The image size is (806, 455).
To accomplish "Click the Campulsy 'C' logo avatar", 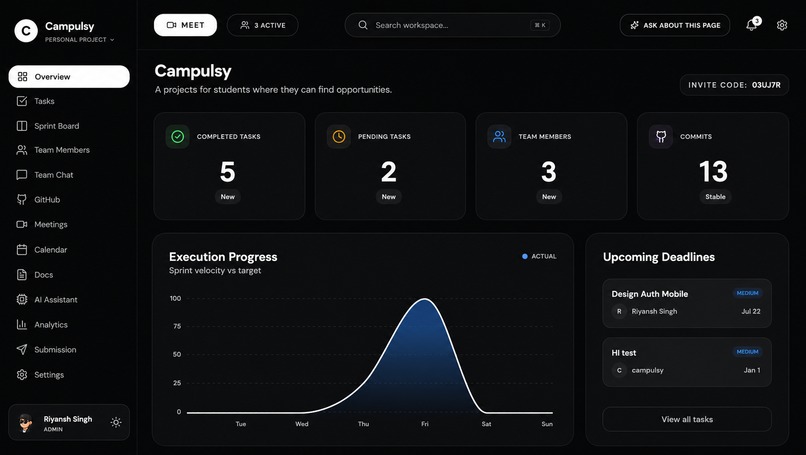I will click(26, 31).
